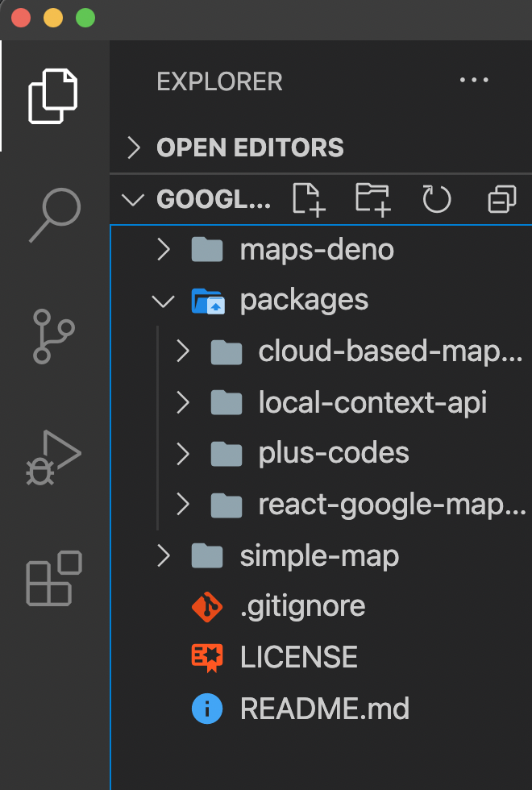Select the cloud-based-map... folder name
This screenshot has width=532, height=790.
(391, 351)
